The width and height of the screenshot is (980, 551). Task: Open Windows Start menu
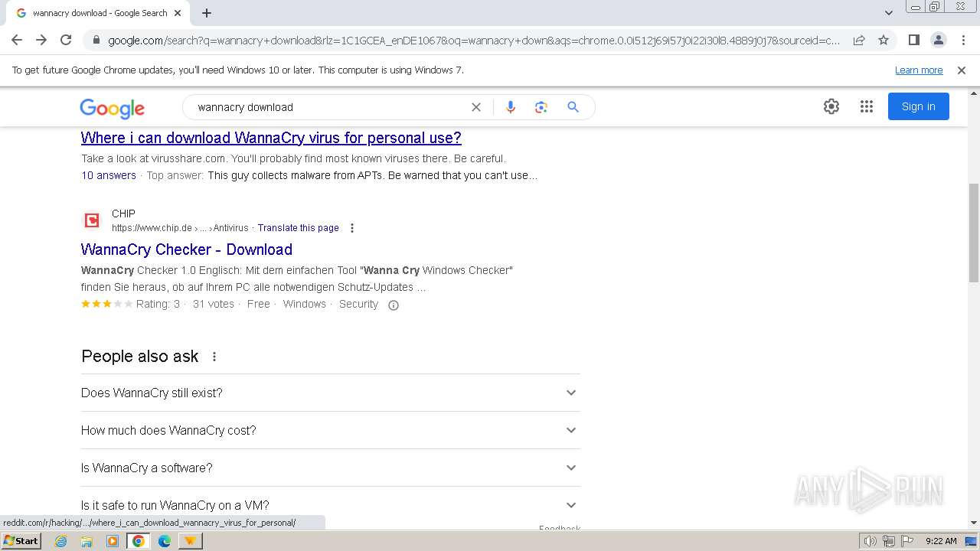[x=21, y=540]
